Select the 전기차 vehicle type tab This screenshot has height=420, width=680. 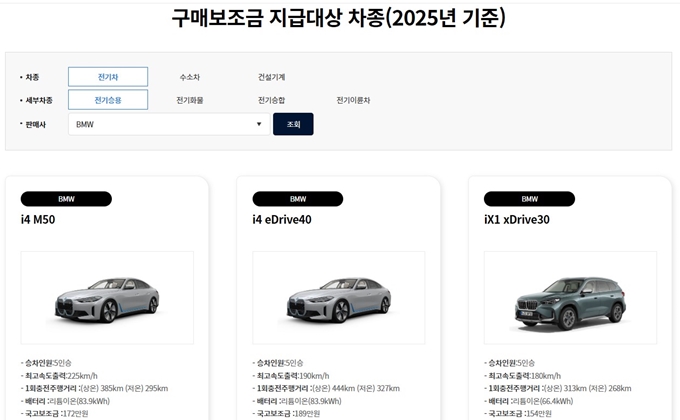click(x=108, y=77)
